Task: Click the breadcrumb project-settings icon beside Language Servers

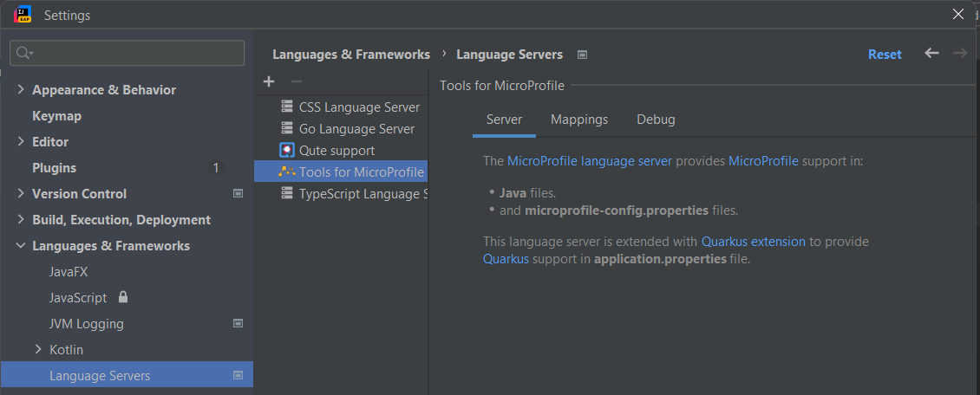Action: [583, 55]
